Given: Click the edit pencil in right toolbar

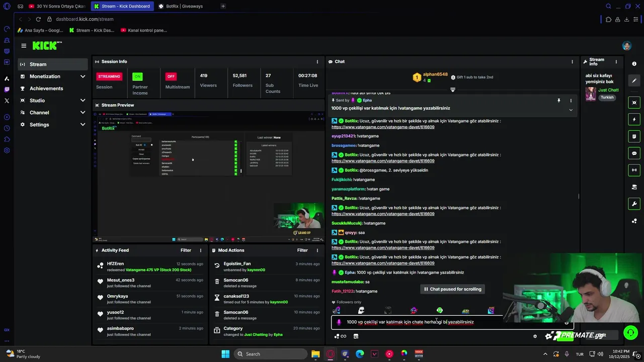Looking at the screenshot, I should pyautogui.click(x=634, y=80).
